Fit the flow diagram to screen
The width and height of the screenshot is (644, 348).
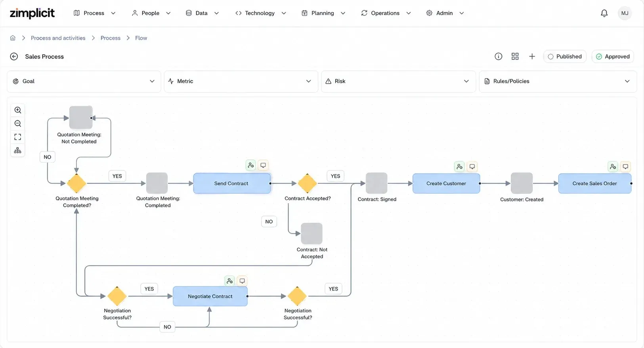click(x=18, y=137)
